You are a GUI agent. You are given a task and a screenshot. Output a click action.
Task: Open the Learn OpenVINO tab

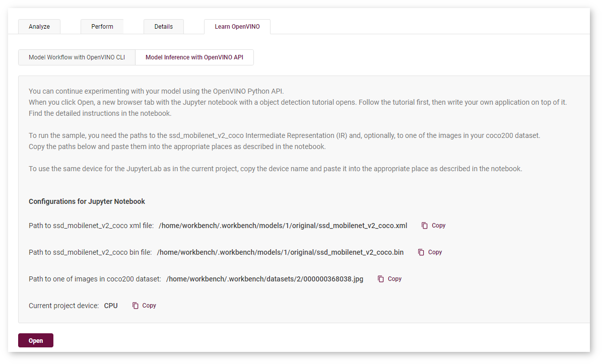pos(237,27)
